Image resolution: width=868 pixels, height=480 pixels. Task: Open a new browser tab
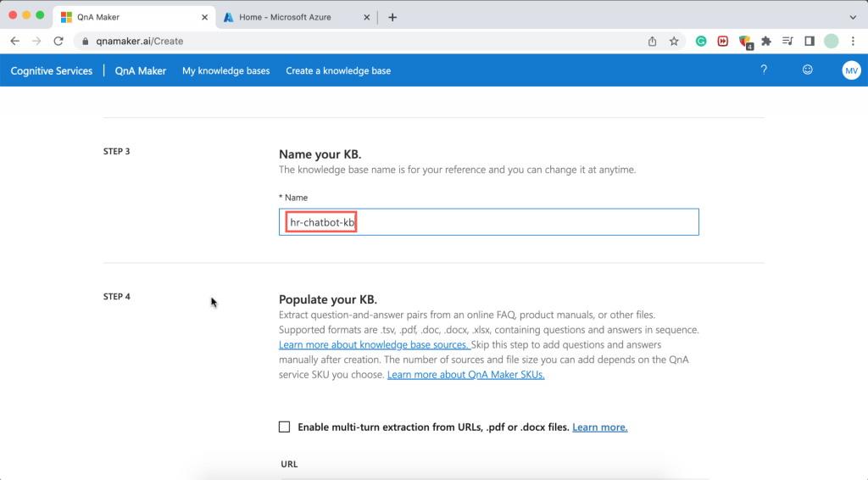(x=392, y=17)
